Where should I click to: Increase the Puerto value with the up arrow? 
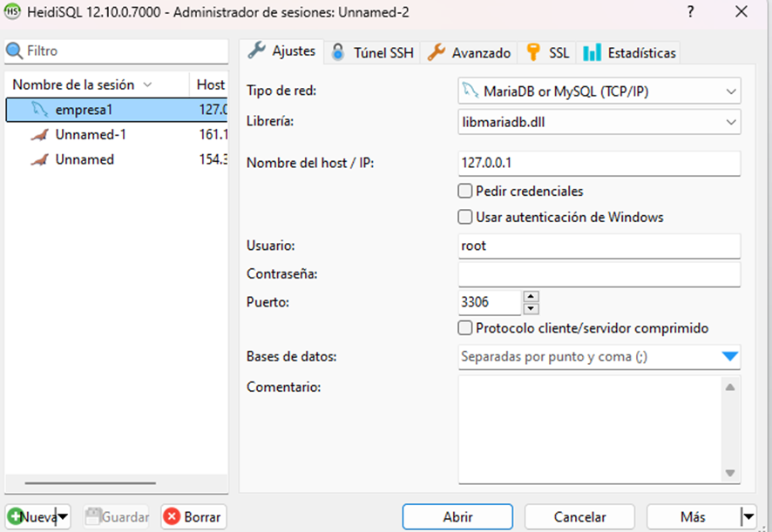click(x=531, y=298)
